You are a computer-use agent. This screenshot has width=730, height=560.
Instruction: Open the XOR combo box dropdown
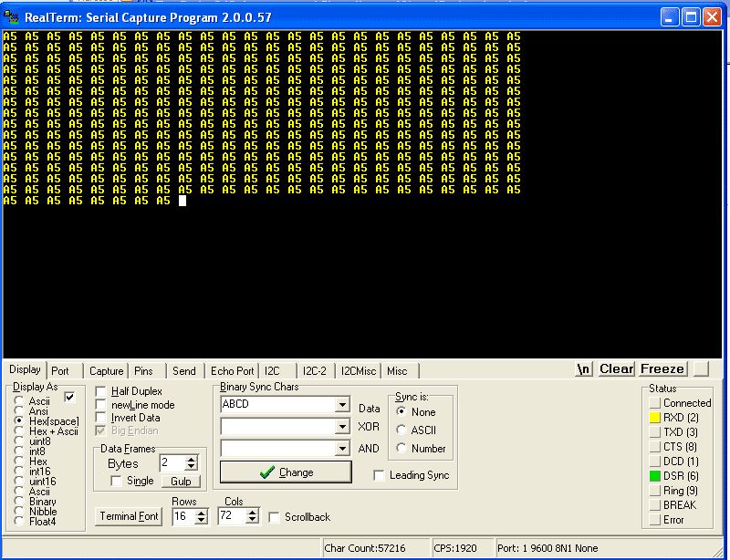point(342,426)
